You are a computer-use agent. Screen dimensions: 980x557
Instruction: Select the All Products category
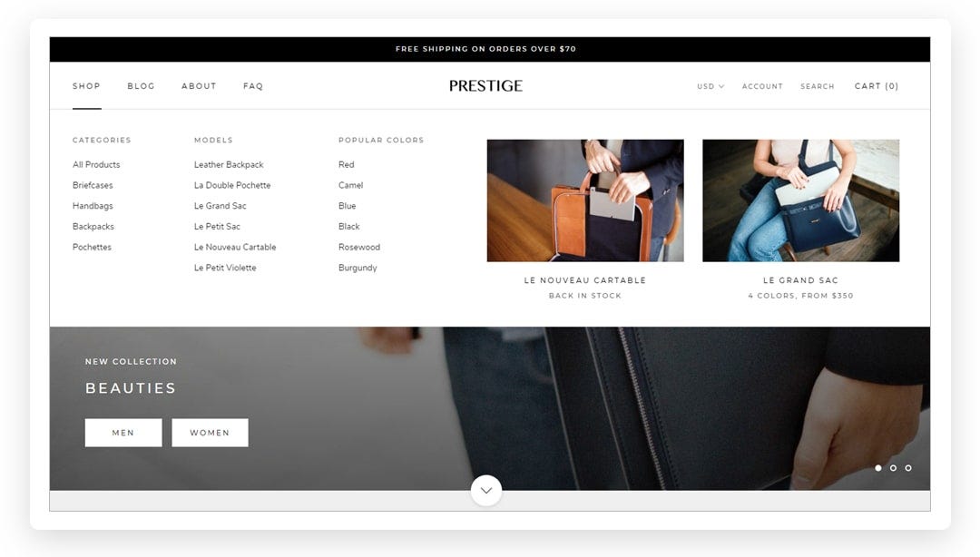coord(95,164)
